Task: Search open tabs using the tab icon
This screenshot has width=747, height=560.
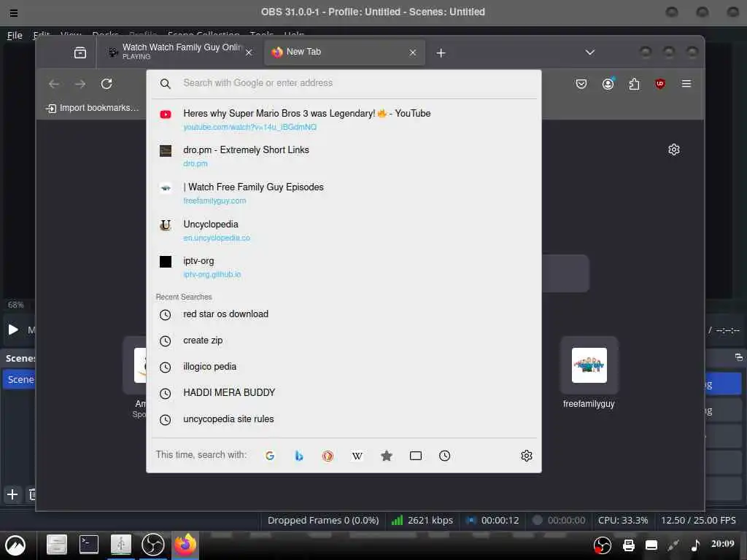Action: point(415,456)
